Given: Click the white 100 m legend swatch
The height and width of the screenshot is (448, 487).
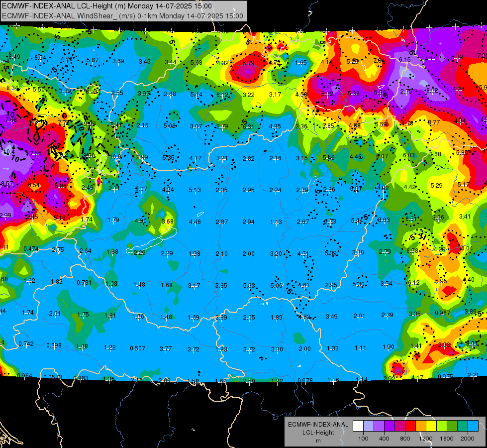Looking at the screenshot, I should coord(358,426).
